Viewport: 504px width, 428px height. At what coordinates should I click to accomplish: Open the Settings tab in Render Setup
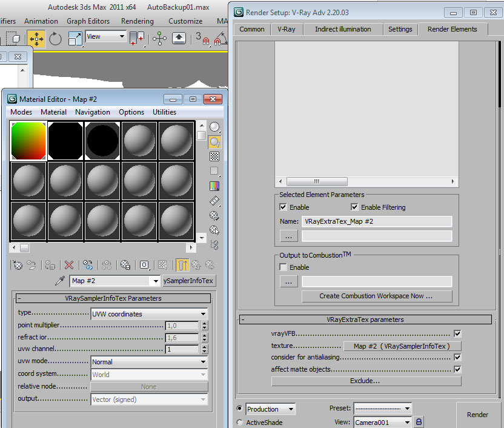[x=400, y=29]
